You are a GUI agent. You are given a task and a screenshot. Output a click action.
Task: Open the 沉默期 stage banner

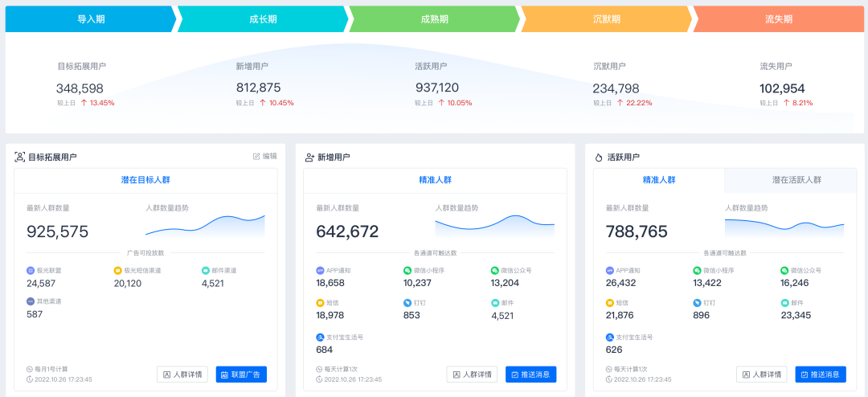pos(607,18)
